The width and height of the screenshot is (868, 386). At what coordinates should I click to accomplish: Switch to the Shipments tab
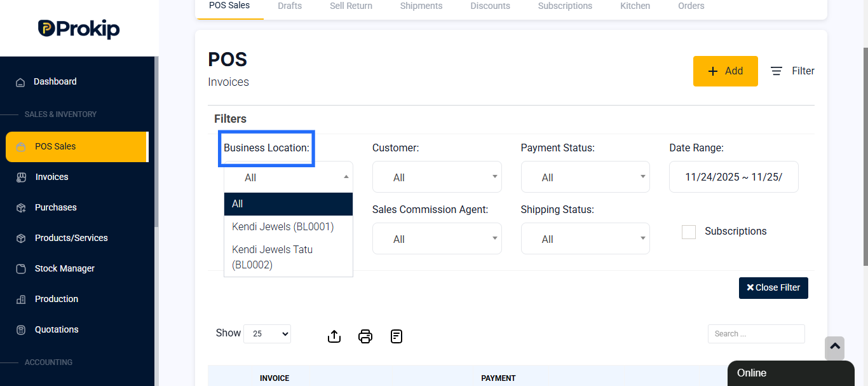pyautogui.click(x=421, y=6)
